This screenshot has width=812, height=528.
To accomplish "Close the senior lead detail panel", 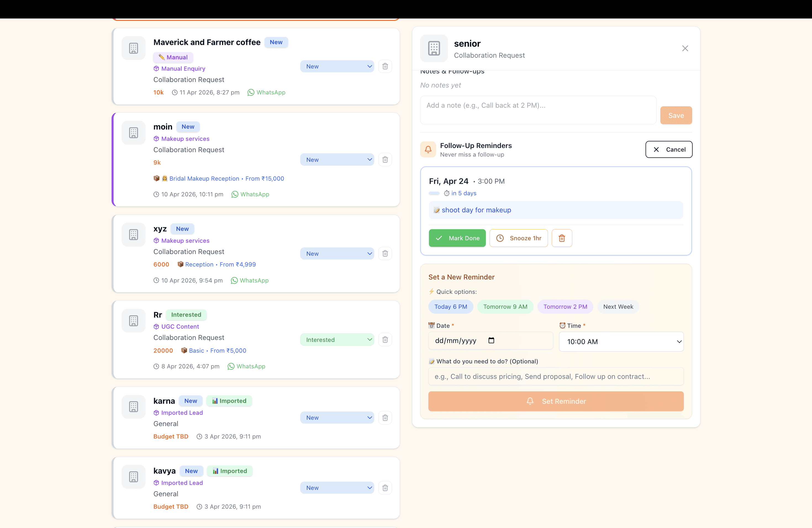I will click(685, 48).
